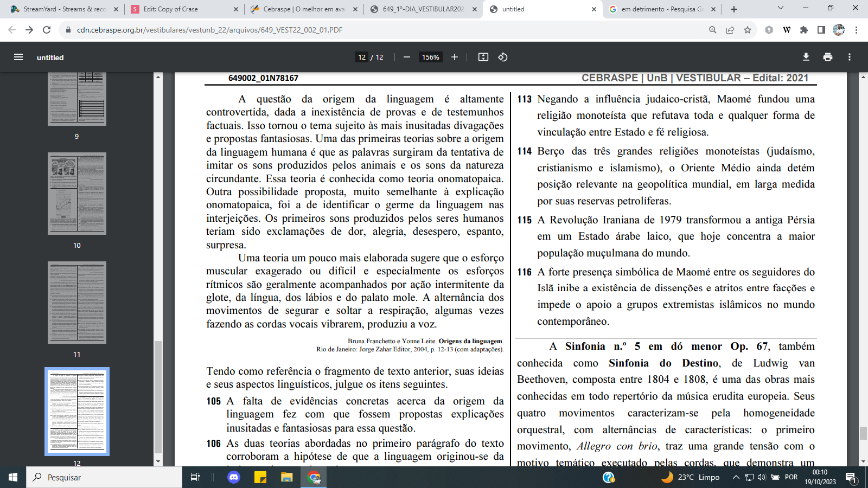Click the shield extension icon
Image resolution: width=868 pixels, height=488 pixels.
click(769, 30)
